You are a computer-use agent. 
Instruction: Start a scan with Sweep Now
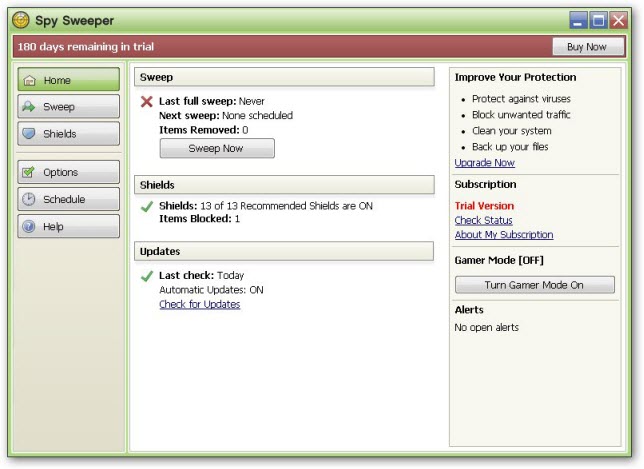click(x=217, y=148)
